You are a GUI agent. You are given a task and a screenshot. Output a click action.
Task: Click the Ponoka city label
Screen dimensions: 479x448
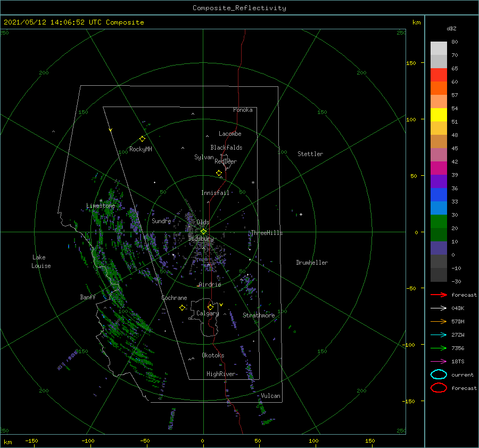click(243, 110)
